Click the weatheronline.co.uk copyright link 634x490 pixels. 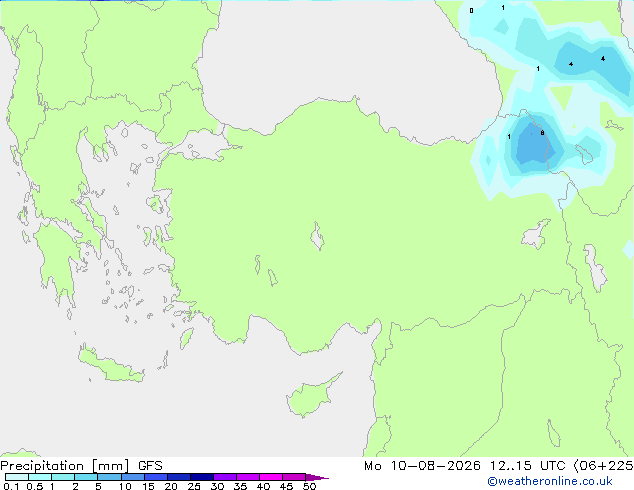(550, 481)
